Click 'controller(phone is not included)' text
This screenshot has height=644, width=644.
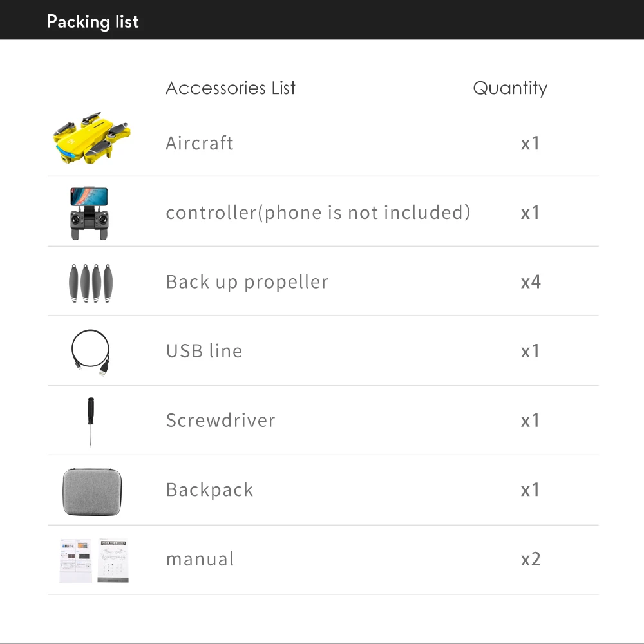[318, 213]
